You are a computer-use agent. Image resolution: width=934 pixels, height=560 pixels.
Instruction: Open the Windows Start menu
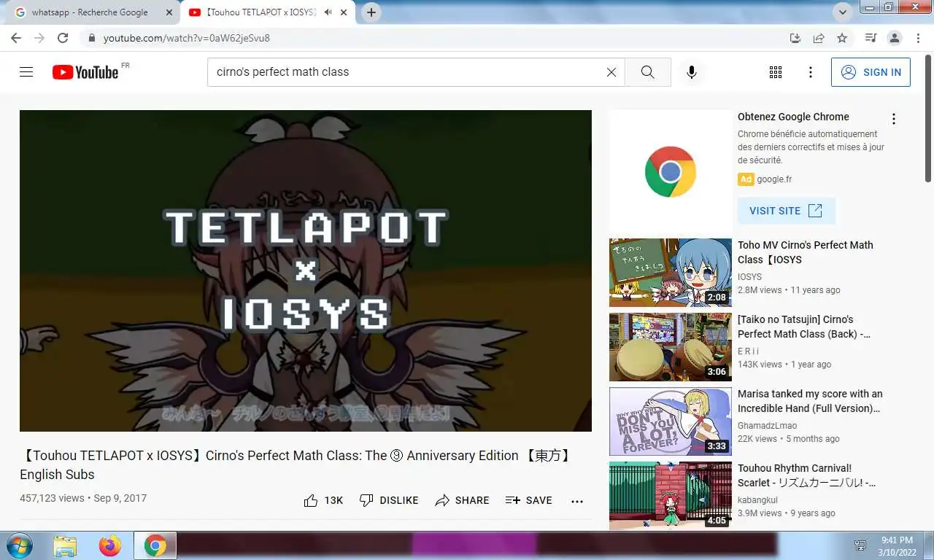pos(18,545)
